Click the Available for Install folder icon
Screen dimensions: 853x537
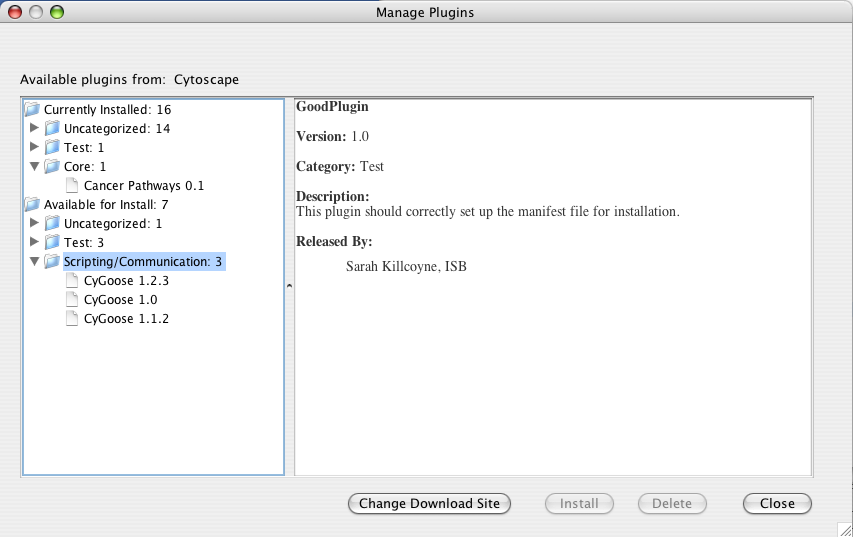(32, 205)
